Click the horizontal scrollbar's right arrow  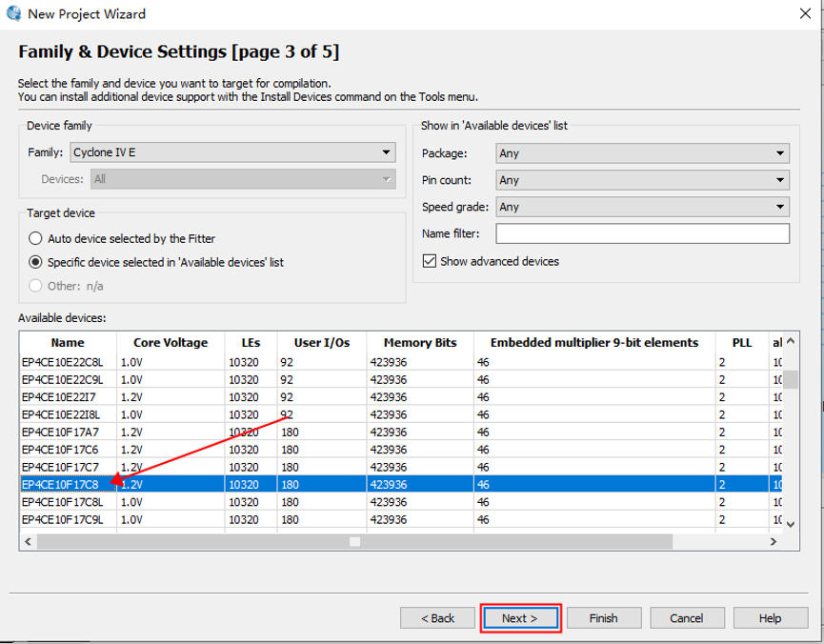click(773, 541)
